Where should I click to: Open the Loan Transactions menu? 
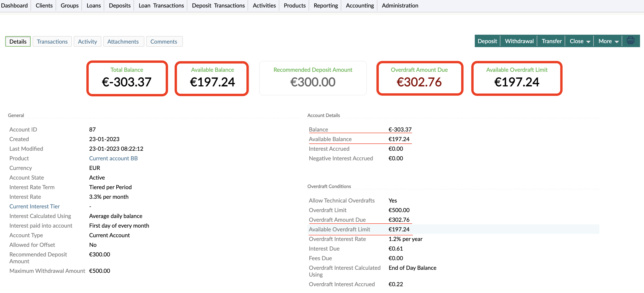tap(161, 5)
